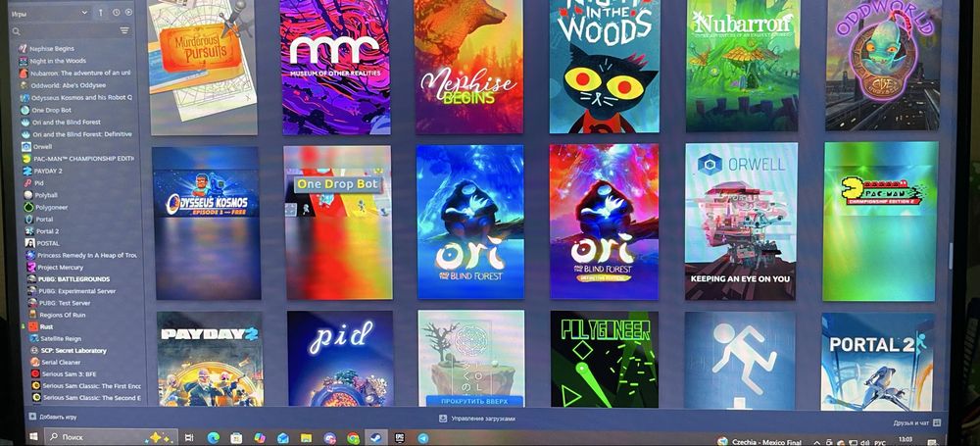Click the Oddworld: Abe's Oddysee sidebar icon
Screen dimensions: 980x446
pos(24,85)
